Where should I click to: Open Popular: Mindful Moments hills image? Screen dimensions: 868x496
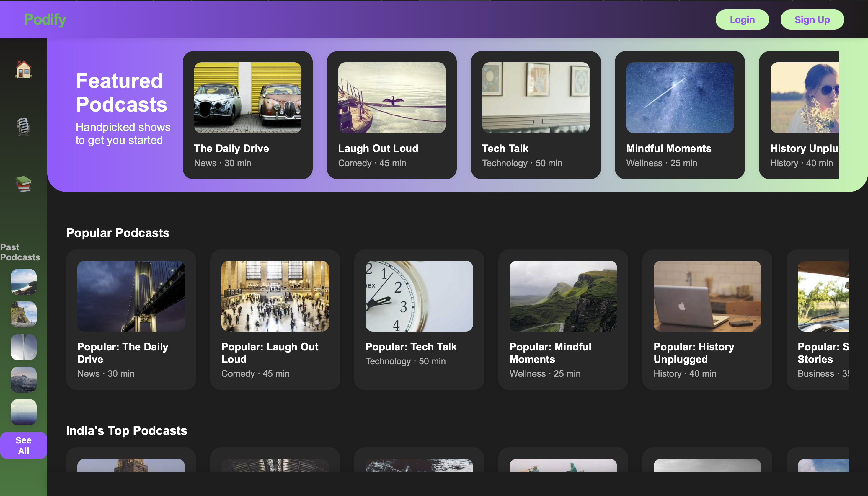[563, 296]
